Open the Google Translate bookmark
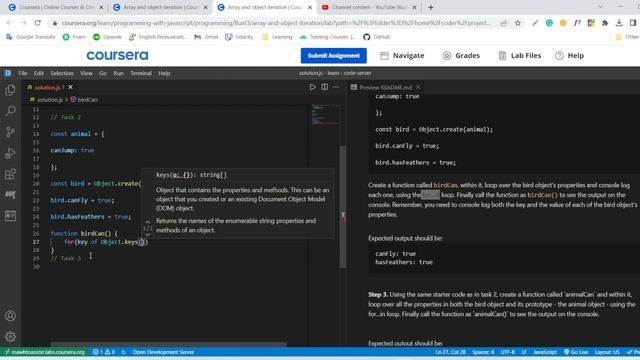 pyautogui.click(x=31, y=37)
